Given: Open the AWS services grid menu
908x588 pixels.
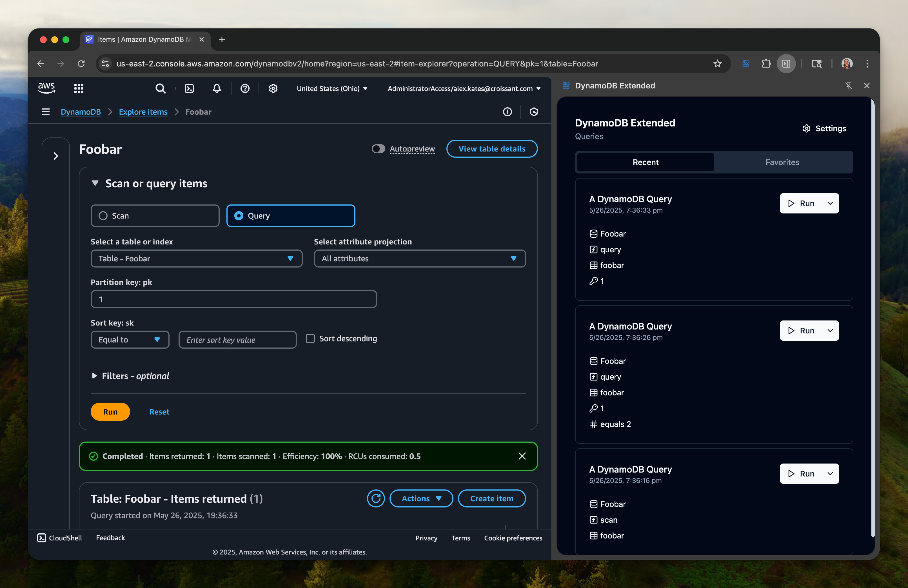Looking at the screenshot, I should pos(79,88).
